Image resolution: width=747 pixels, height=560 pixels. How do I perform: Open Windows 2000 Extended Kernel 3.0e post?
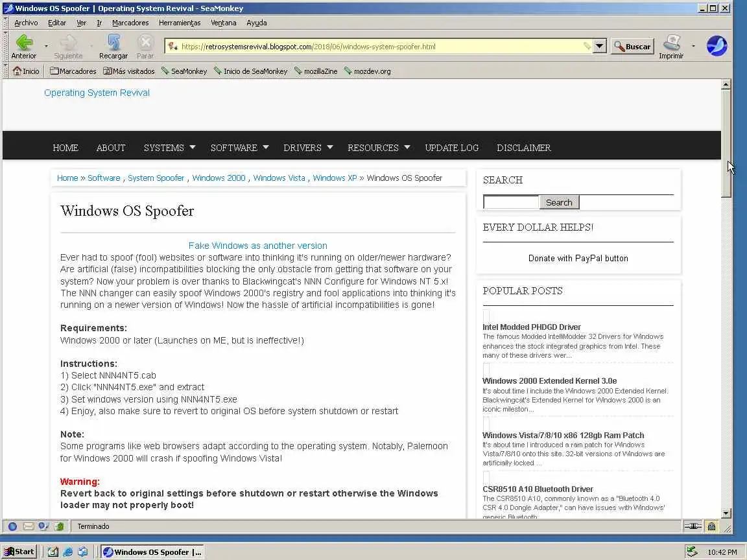(x=550, y=381)
